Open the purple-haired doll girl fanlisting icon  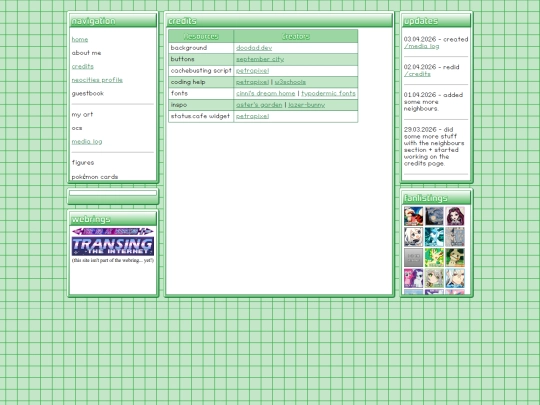pyautogui.click(x=455, y=216)
